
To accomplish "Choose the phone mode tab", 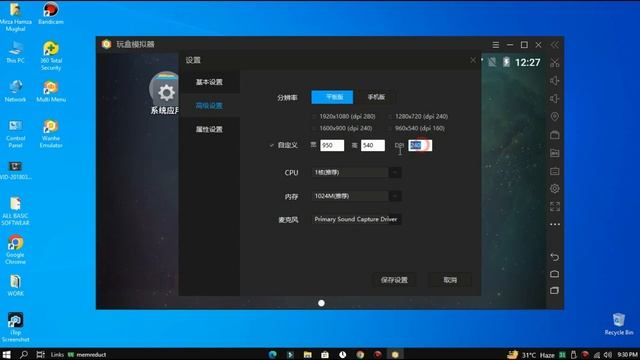I will point(376,97).
